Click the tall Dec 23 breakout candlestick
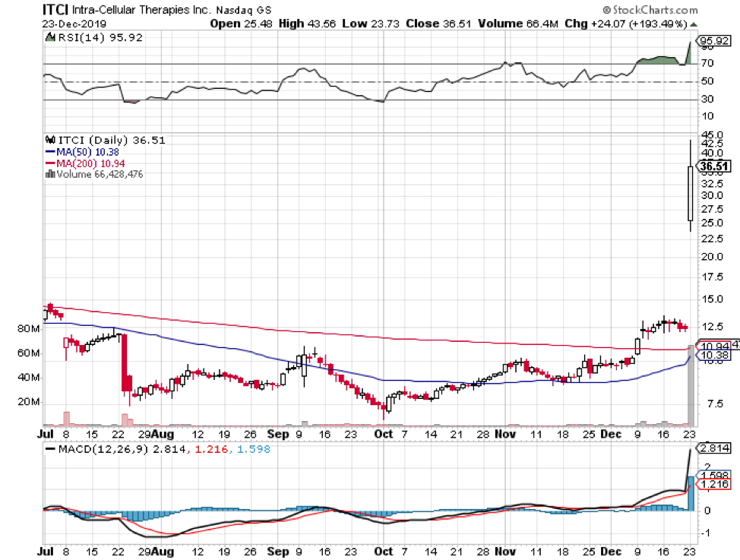The width and height of the screenshot is (740, 560). coord(690,194)
